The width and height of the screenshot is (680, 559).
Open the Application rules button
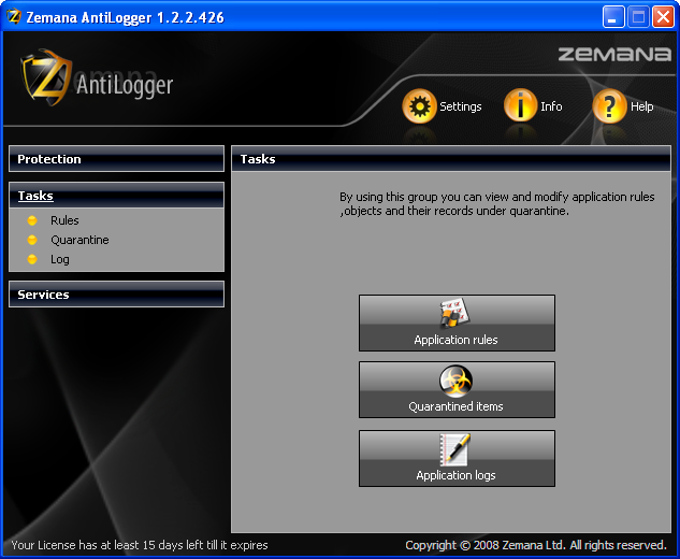coord(457,323)
